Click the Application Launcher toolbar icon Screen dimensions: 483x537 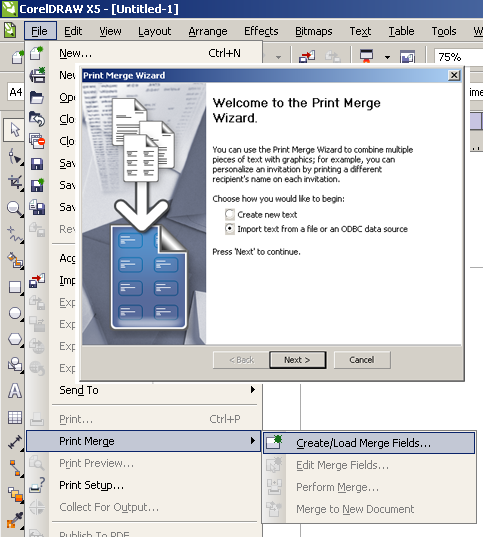[x=366, y=57]
